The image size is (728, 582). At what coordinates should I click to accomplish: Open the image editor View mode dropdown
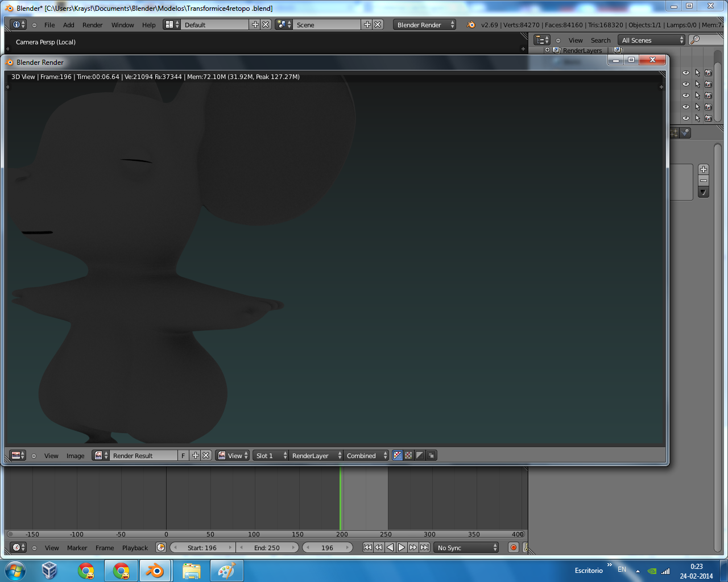[x=233, y=455]
